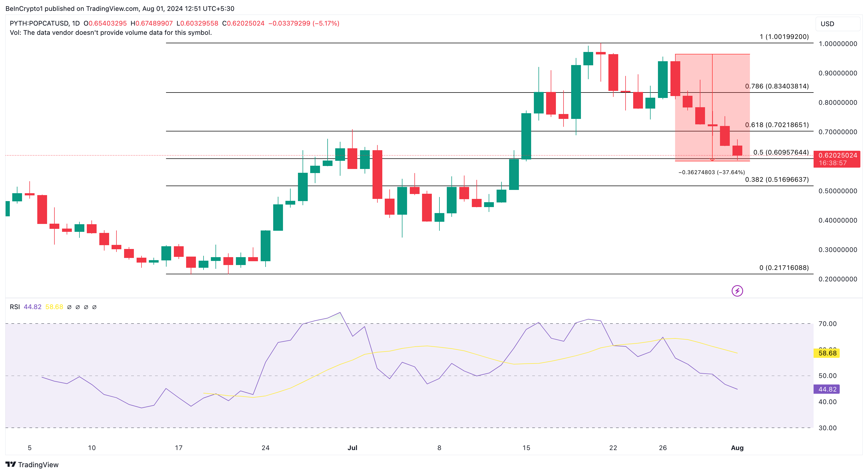Screen dimensions: 868x474
Task: Click the PYTH:POPCATUSD symbol title
Action: [39, 23]
